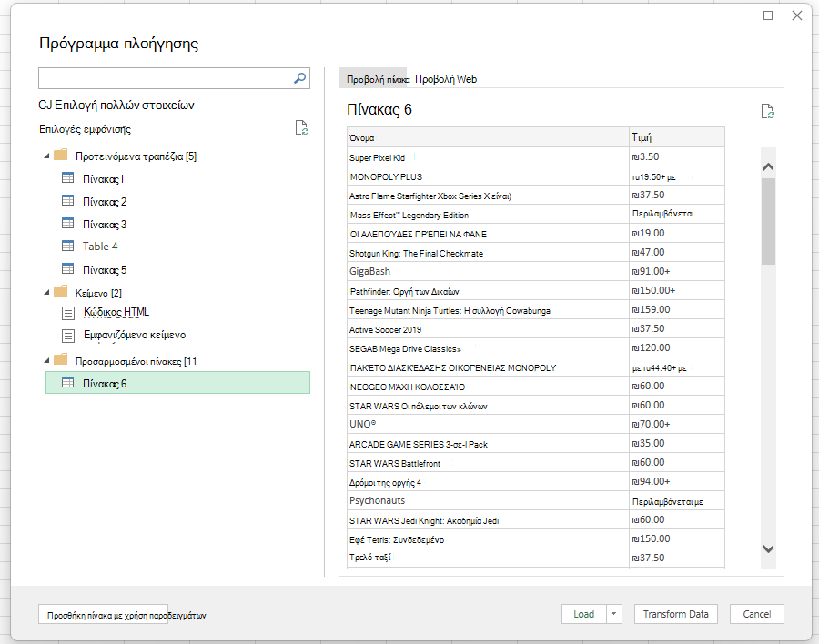Open Επιλογές εμφάνισης display options
This screenshot has height=644, width=819.
coord(85,129)
